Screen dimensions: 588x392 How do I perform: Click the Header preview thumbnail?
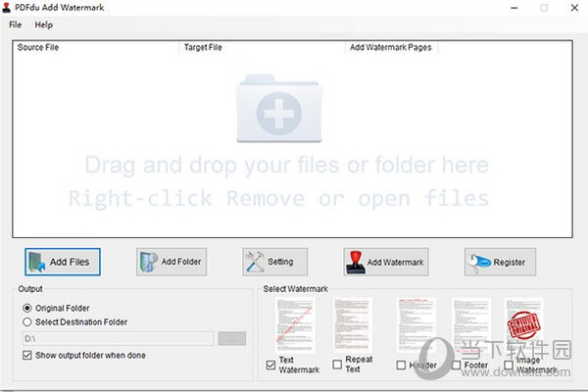click(416, 325)
